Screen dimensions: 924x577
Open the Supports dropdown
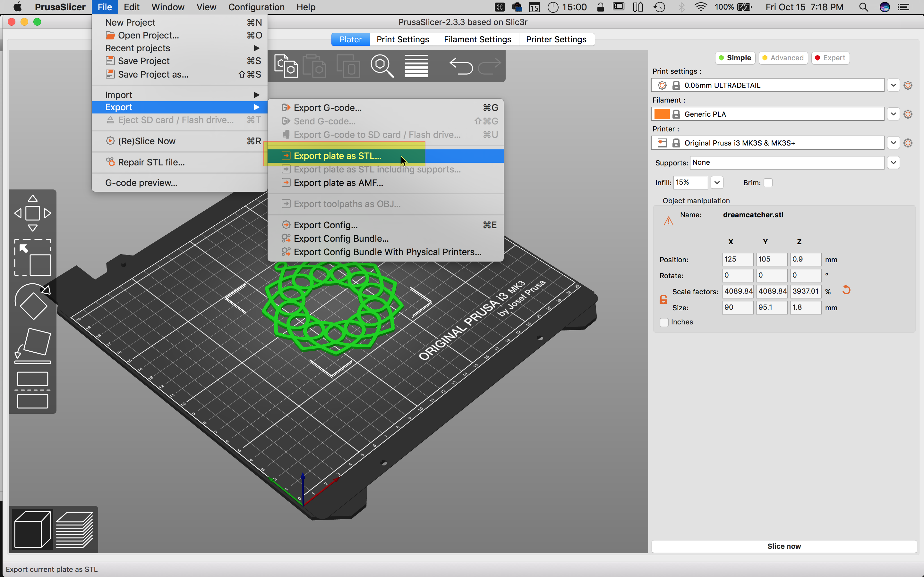tap(893, 163)
